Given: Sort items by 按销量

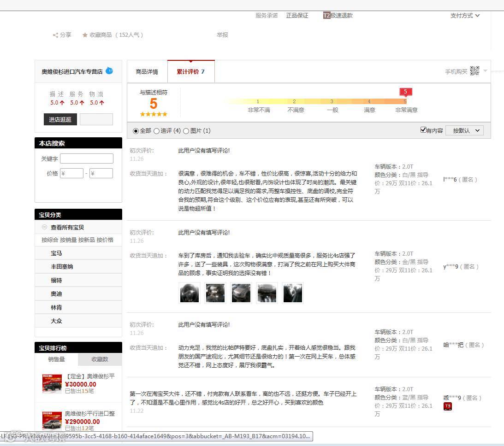Looking at the screenshot, I should pyautogui.click(x=68, y=240).
